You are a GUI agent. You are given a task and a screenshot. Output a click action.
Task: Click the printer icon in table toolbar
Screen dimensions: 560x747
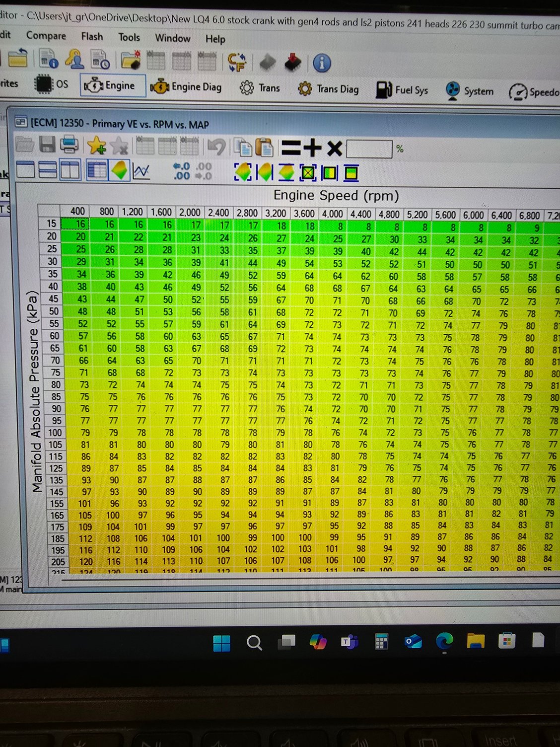[x=69, y=146]
